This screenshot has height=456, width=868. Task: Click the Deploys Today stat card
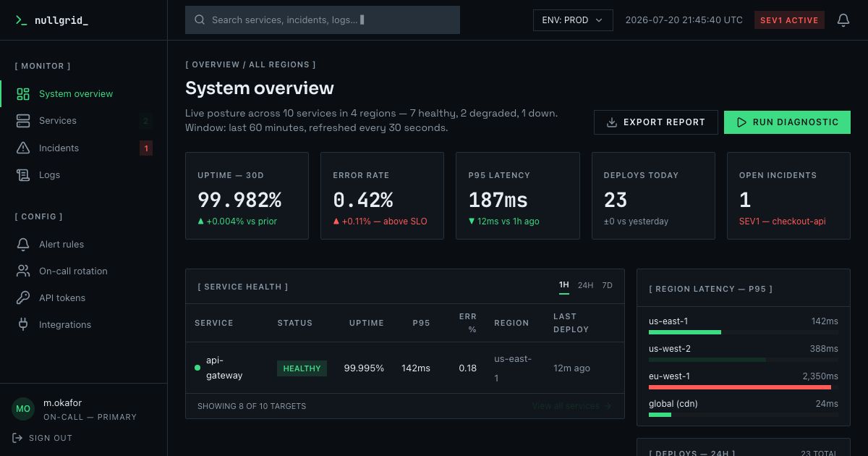pos(653,195)
